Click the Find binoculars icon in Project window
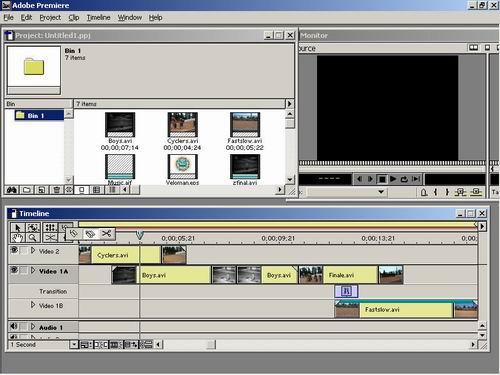 pyautogui.click(x=12, y=190)
